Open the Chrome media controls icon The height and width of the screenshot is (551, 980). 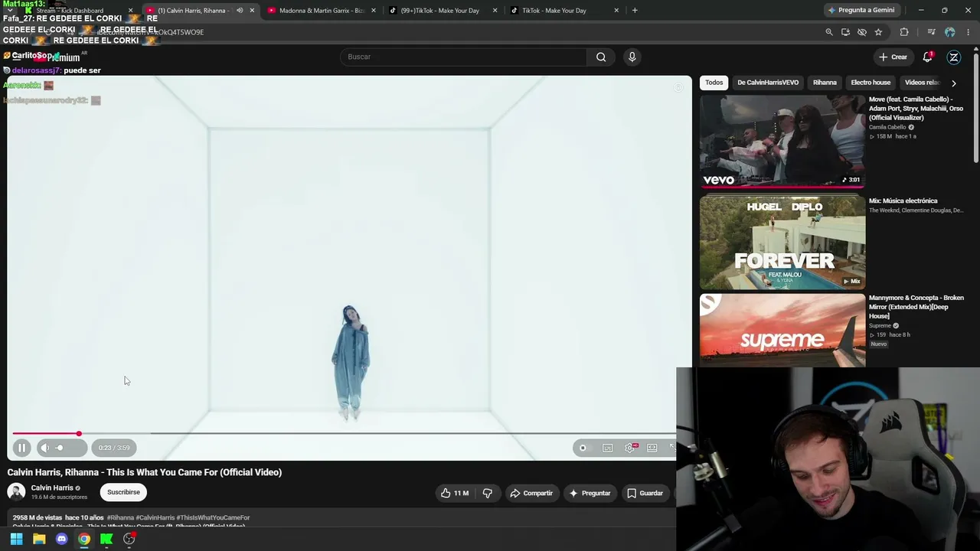tap(931, 32)
